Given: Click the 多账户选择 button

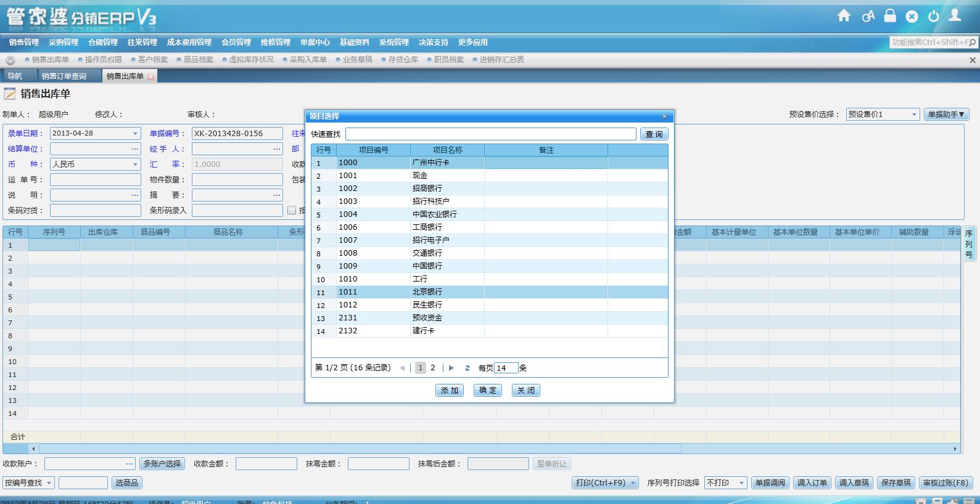Looking at the screenshot, I should (x=162, y=464).
